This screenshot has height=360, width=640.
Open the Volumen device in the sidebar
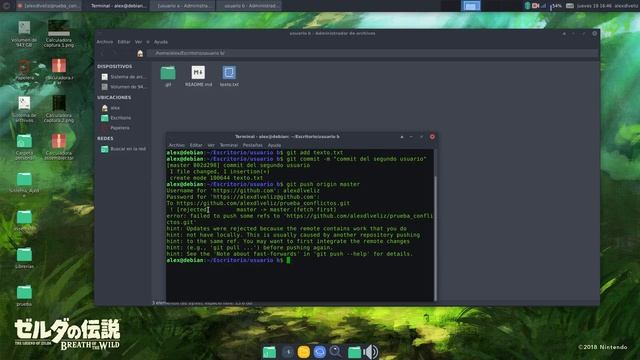pos(123,87)
